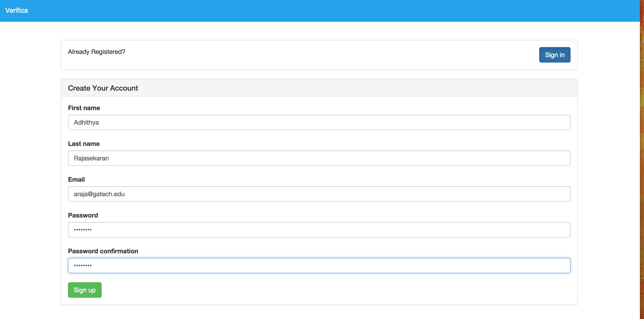Click the Already Registered? text
This screenshot has width=644, height=319.
pyautogui.click(x=97, y=52)
